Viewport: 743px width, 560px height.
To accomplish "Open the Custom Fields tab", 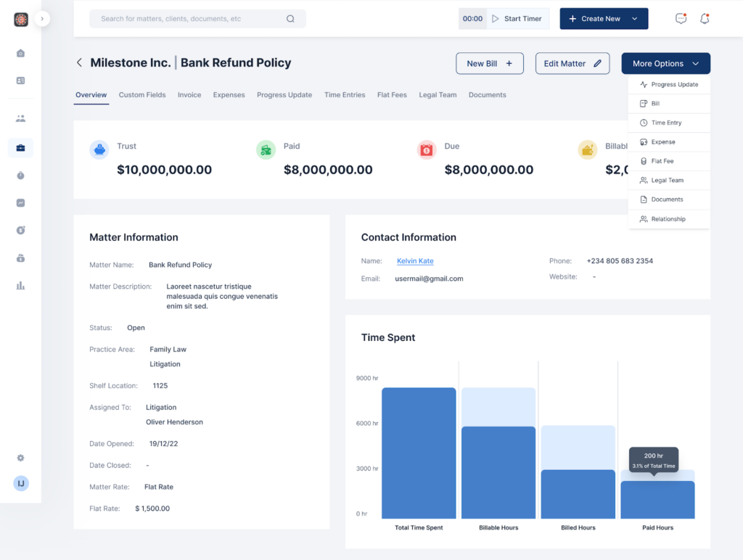I will [142, 95].
